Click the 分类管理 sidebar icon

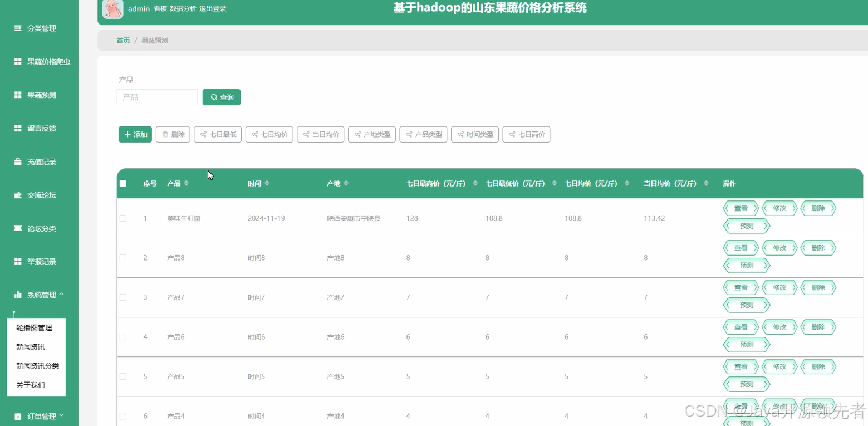[x=18, y=28]
